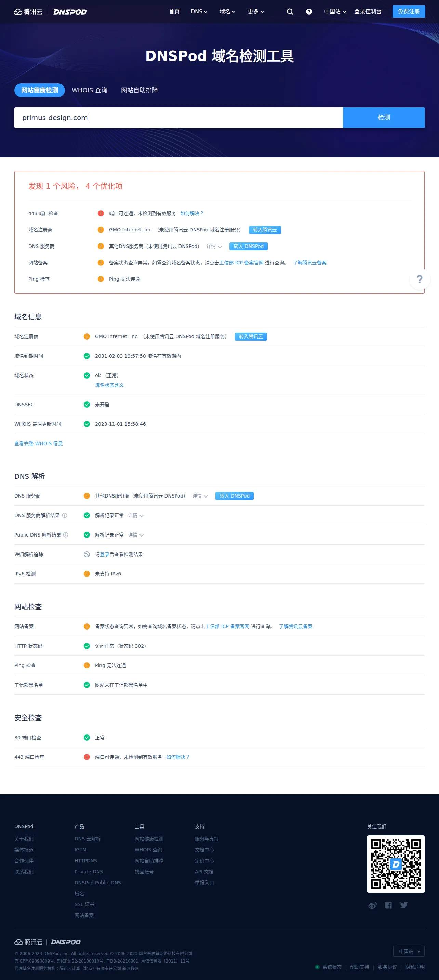This screenshot has width=439, height=980.
Task: Click the footer Tencent Cloud logo
Action: tap(28, 942)
